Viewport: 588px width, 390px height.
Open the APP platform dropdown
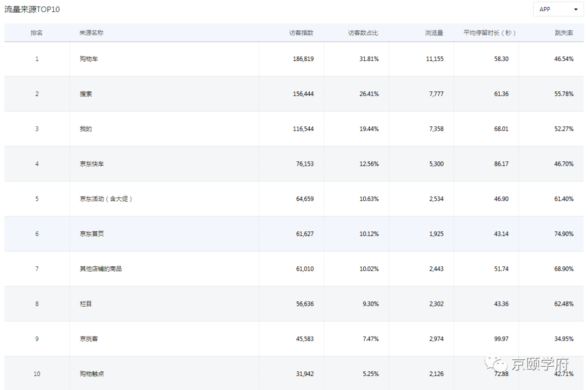(x=558, y=9)
